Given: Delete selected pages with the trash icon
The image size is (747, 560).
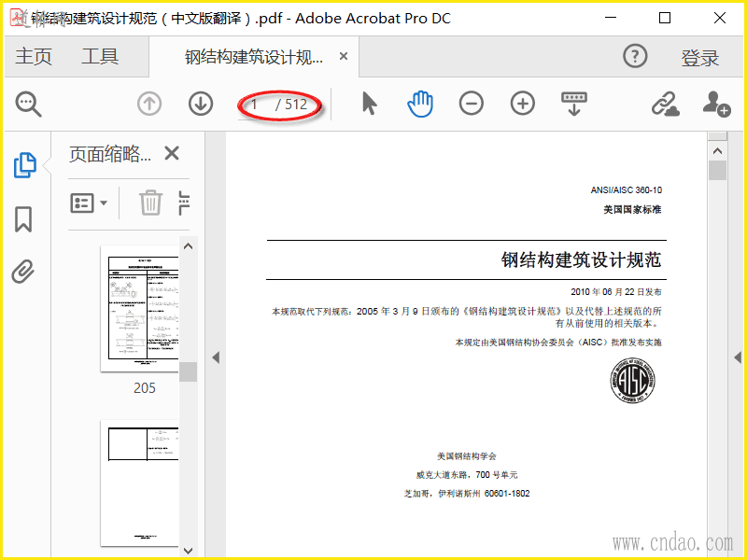Looking at the screenshot, I should coord(150,203).
